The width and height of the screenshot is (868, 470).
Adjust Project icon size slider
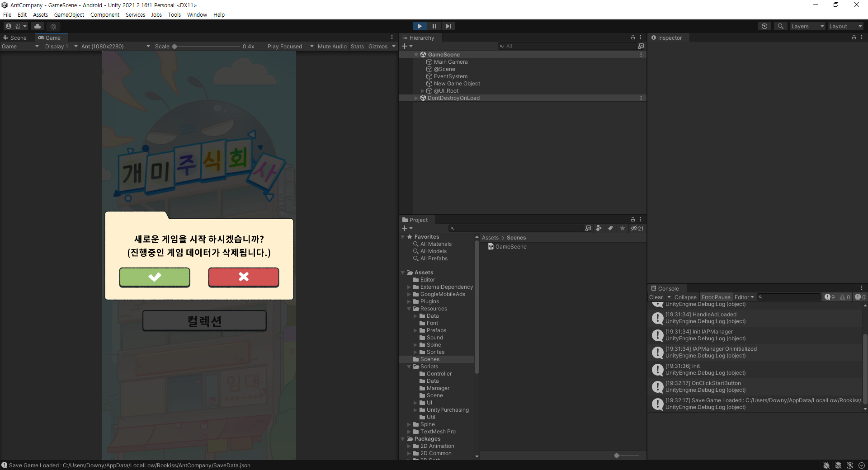point(626,456)
